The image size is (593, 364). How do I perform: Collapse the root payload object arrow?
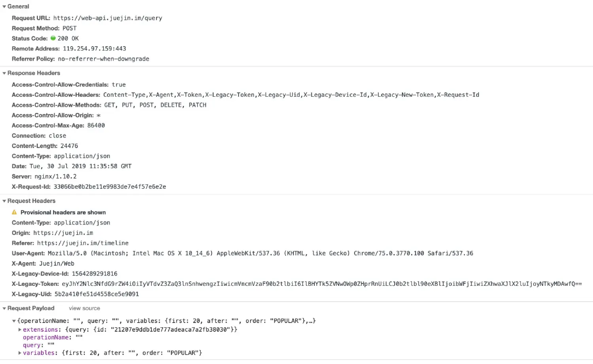14,321
